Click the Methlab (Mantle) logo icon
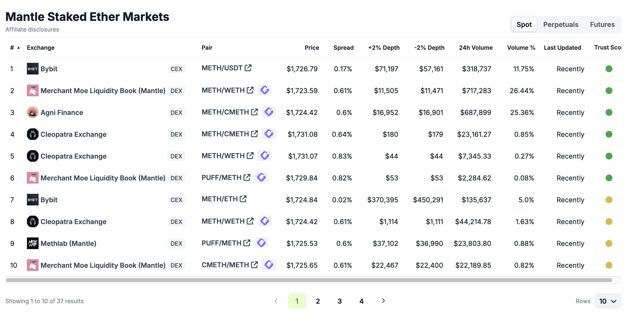Screen dimensions: 644x325 33,243
